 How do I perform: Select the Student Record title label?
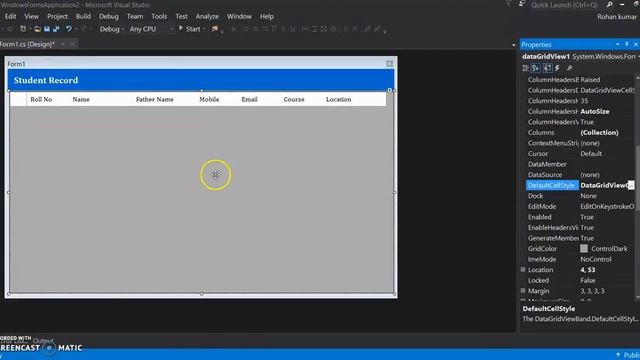(x=46, y=80)
